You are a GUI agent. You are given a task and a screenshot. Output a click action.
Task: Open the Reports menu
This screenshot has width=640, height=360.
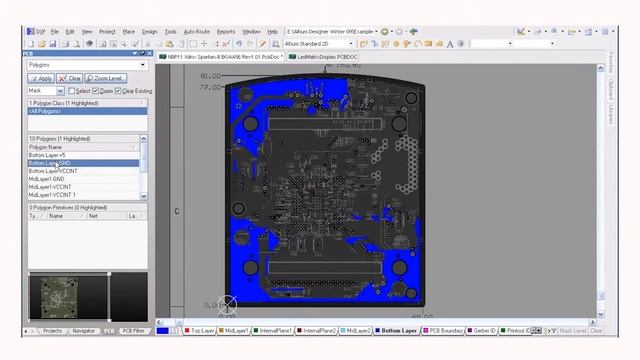(226, 31)
